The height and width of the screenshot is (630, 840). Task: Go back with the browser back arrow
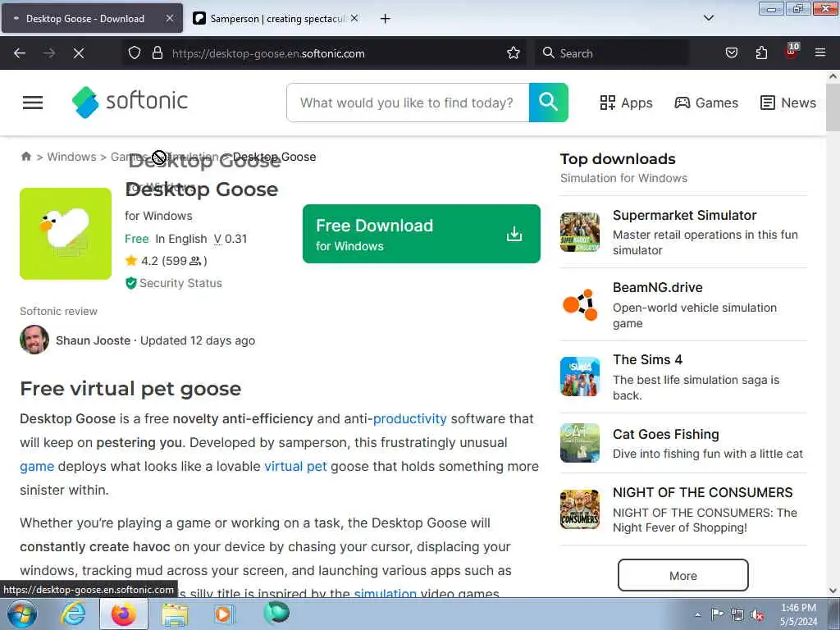[20, 53]
